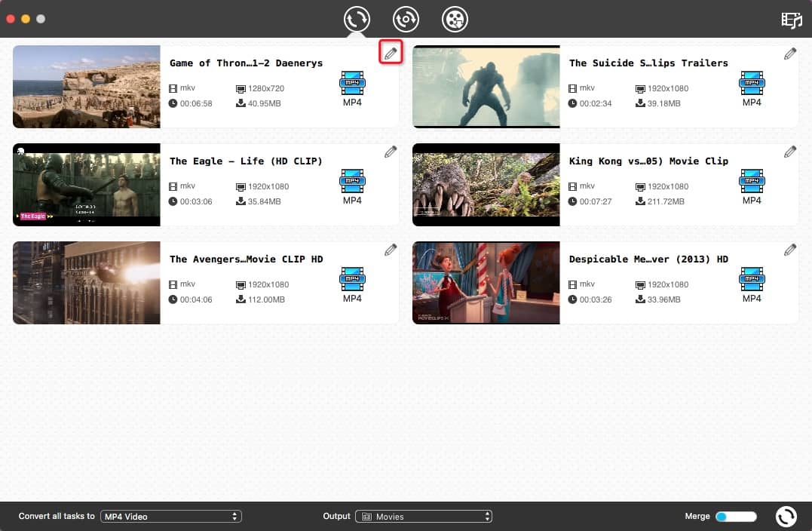Click the duration 00:06:58
The width and height of the screenshot is (812, 531).
click(x=196, y=103)
